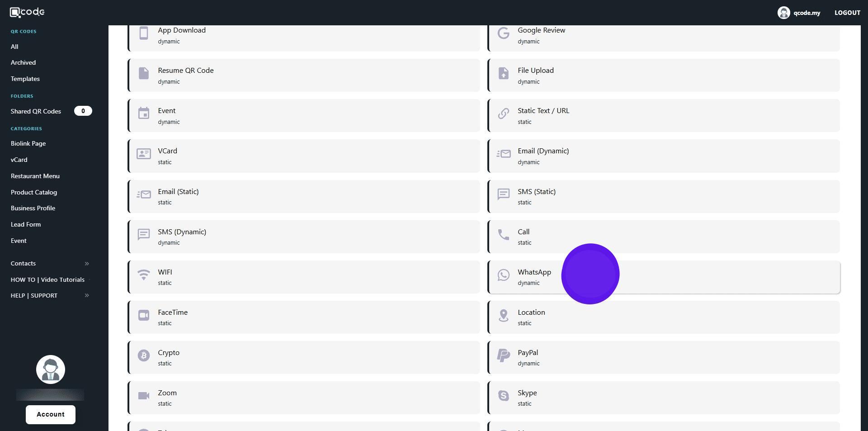Image resolution: width=868 pixels, height=431 pixels.
Task: Click the Zoom camera icon
Action: tap(144, 396)
